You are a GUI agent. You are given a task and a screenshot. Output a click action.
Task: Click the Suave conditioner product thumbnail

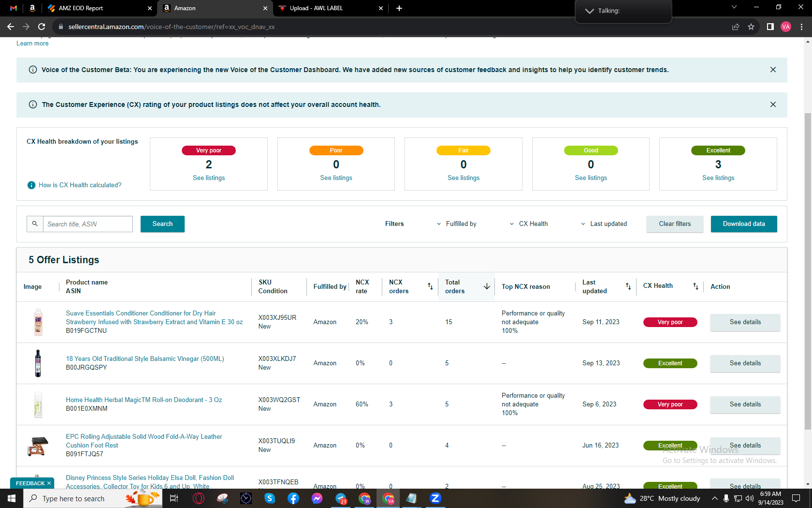[x=38, y=322]
